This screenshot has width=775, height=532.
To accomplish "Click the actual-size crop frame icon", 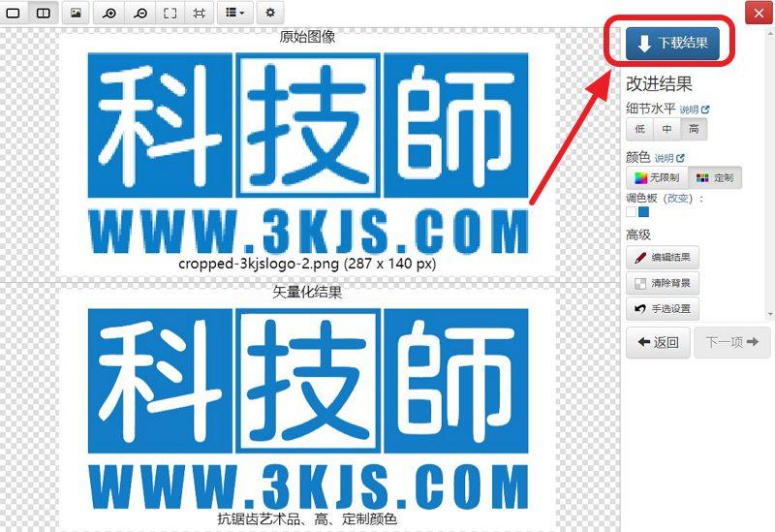I will [x=199, y=13].
